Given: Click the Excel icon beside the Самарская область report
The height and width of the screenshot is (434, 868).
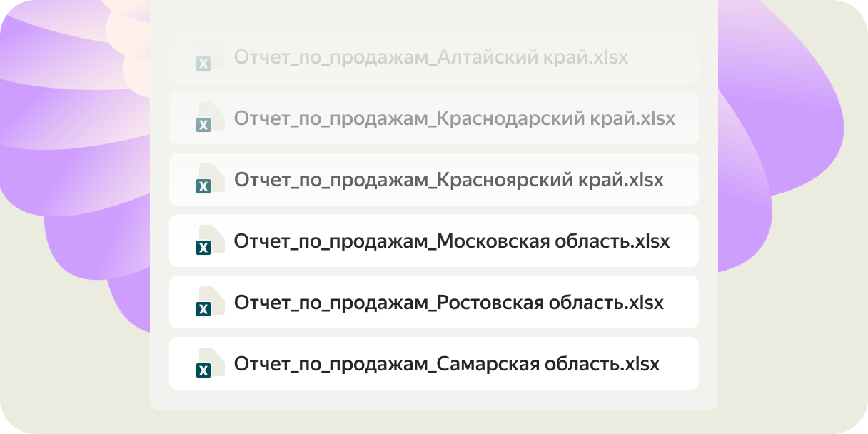Looking at the screenshot, I should (210, 365).
